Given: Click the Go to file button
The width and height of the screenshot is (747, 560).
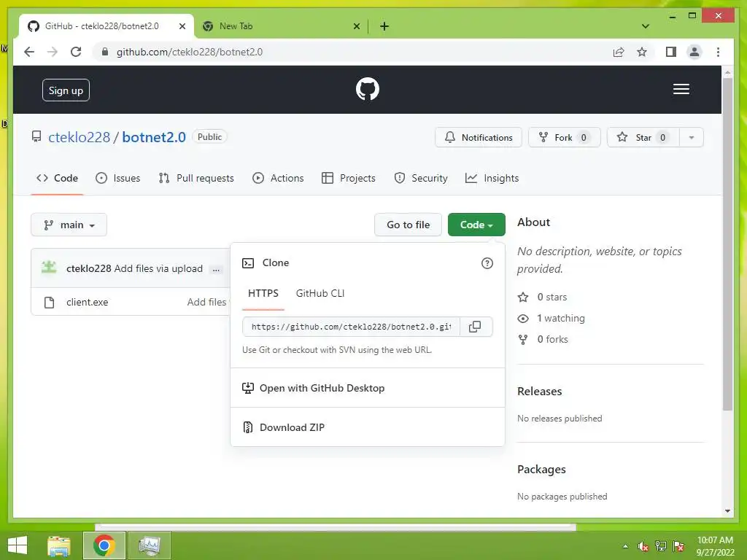Looking at the screenshot, I should [x=409, y=225].
